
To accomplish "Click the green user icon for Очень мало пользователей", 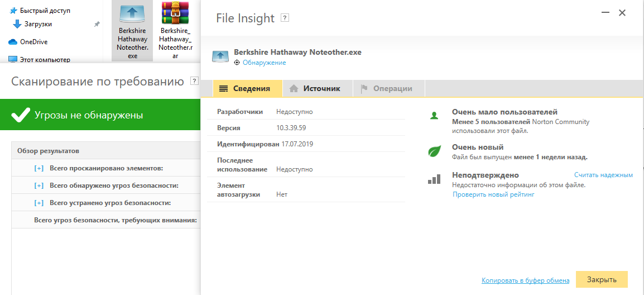I will tap(434, 115).
